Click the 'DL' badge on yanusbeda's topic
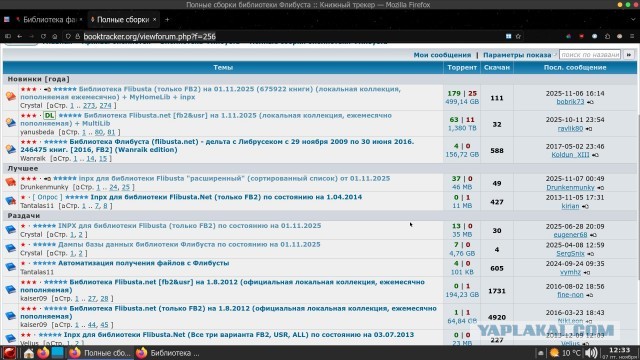This screenshot has width=640, height=360. 49,116
